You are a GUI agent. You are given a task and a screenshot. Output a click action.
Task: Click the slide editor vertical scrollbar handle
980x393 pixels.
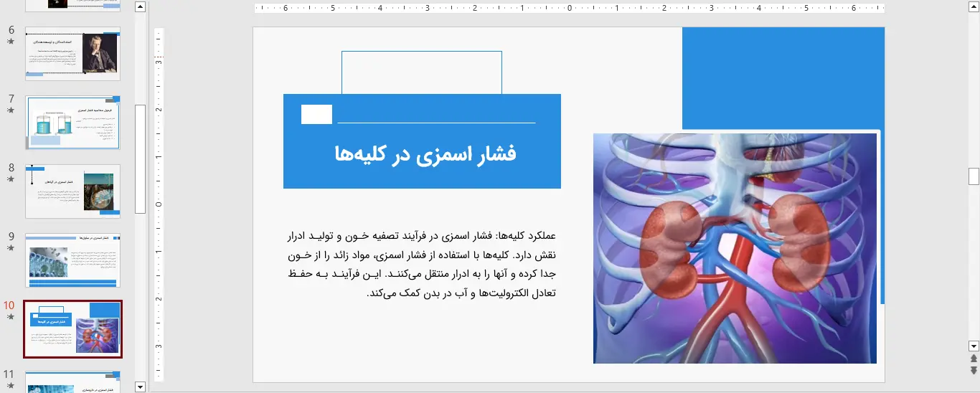[974, 176]
